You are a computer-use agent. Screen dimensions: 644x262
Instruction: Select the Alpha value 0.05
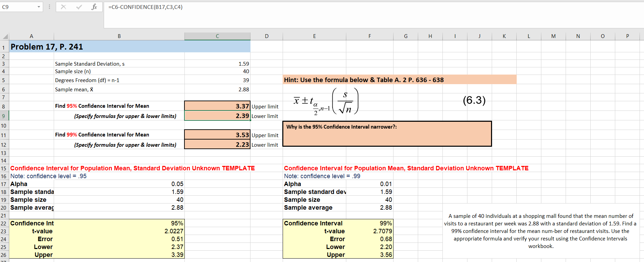pyautogui.click(x=119, y=184)
